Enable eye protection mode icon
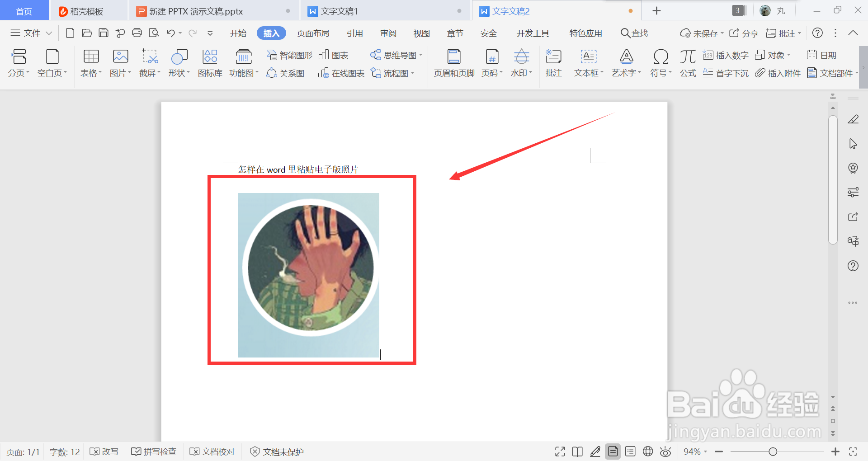 tap(665, 452)
